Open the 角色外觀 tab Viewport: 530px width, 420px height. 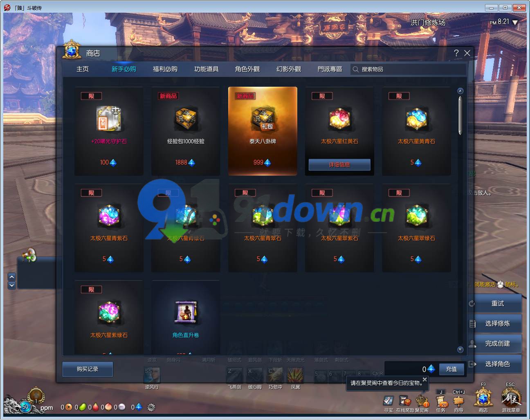[x=247, y=69]
